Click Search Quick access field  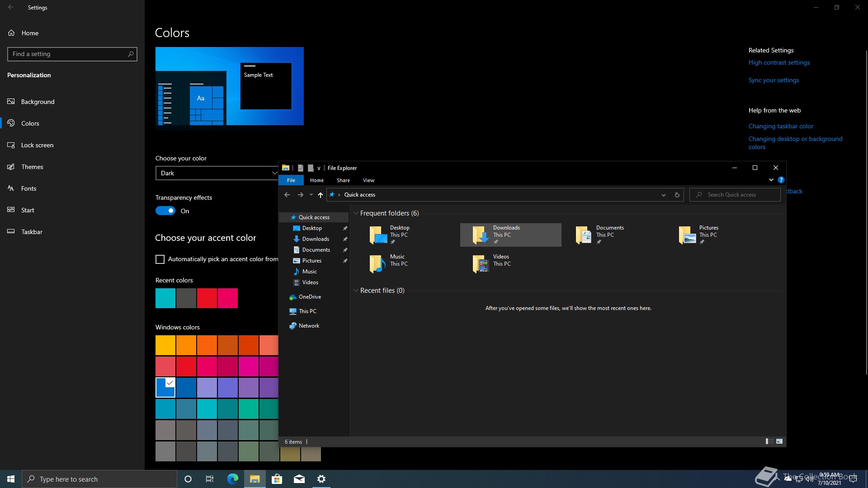click(x=735, y=195)
